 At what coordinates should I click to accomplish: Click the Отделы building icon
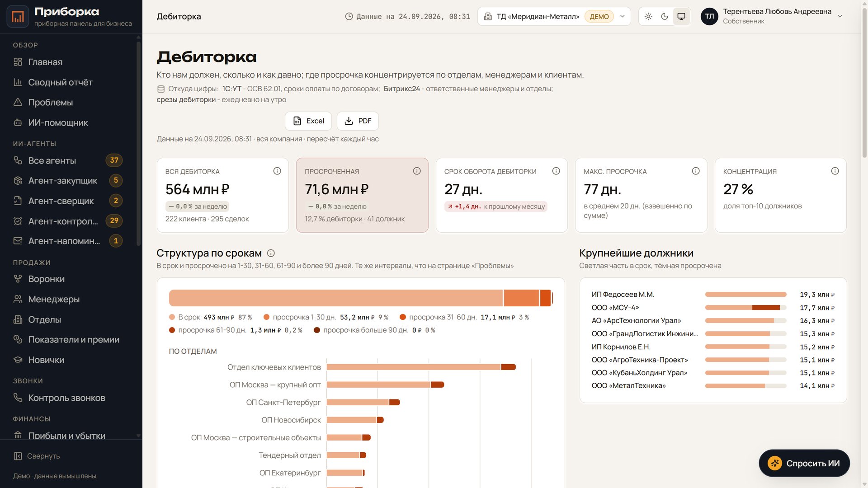point(18,319)
